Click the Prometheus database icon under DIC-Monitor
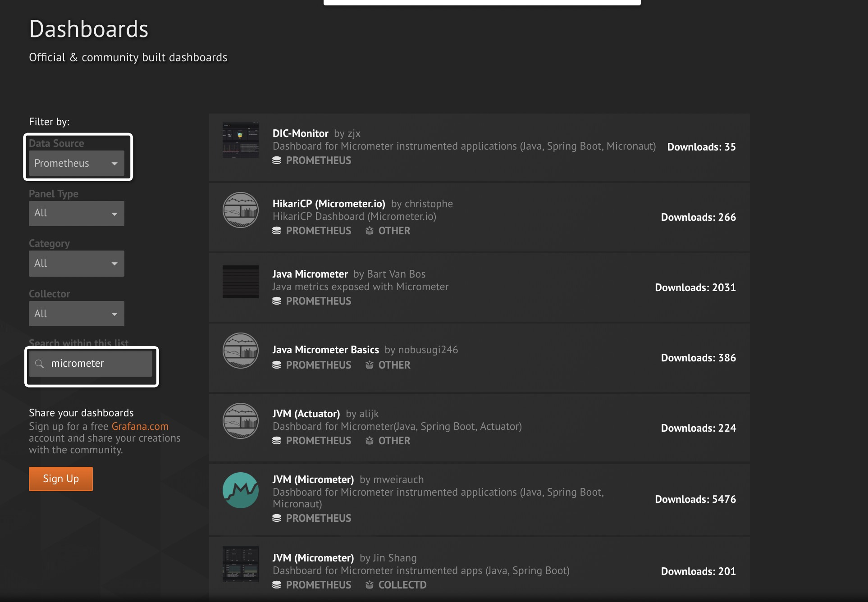 (277, 160)
